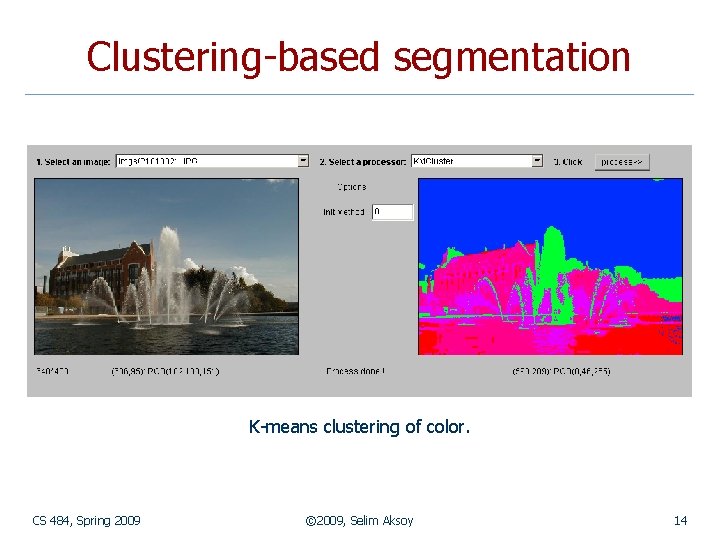The height and width of the screenshot is (540, 720).
Task: Click the slide number 14
Action: 681,520
